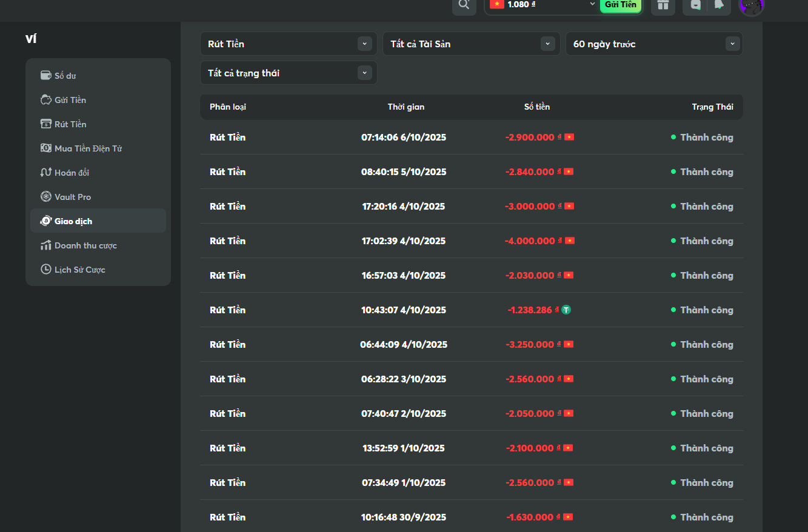Click the Mua Tiền Điện Tử icon

pyautogui.click(x=46, y=148)
